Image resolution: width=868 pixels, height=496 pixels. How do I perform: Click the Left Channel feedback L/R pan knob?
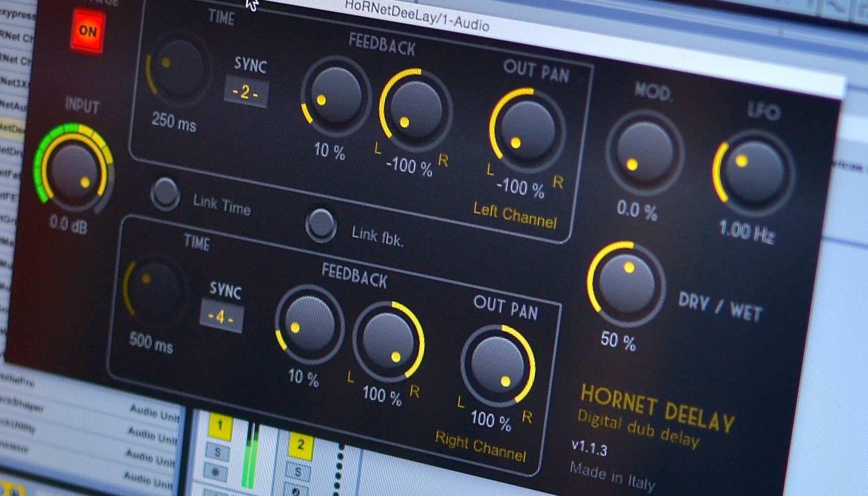pos(416,109)
